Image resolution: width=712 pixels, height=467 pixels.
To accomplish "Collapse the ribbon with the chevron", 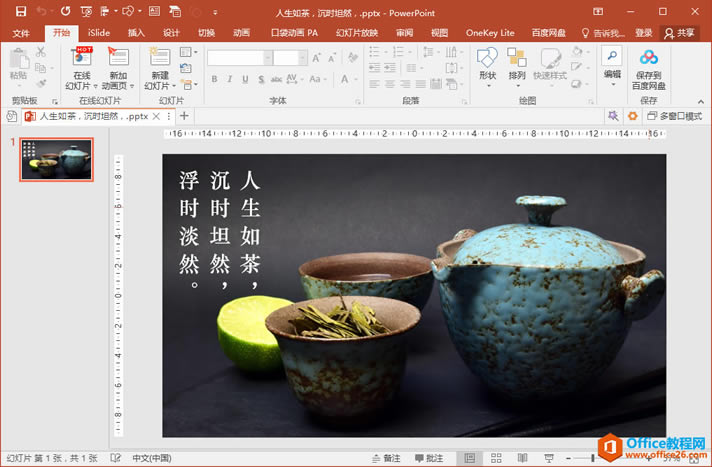I will (x=700, y=101).
